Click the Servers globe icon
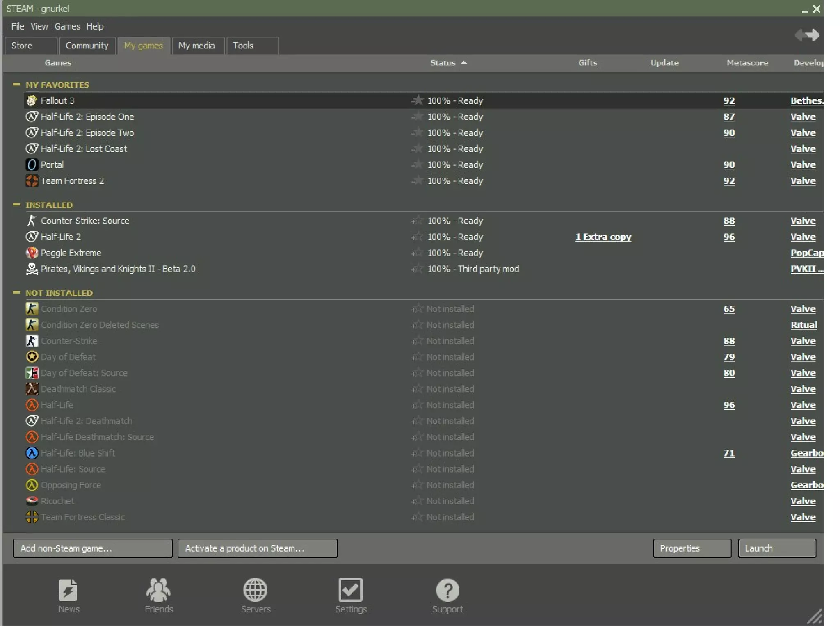The image size is (840, 630). pyautogui.click(x=255, y=590)
